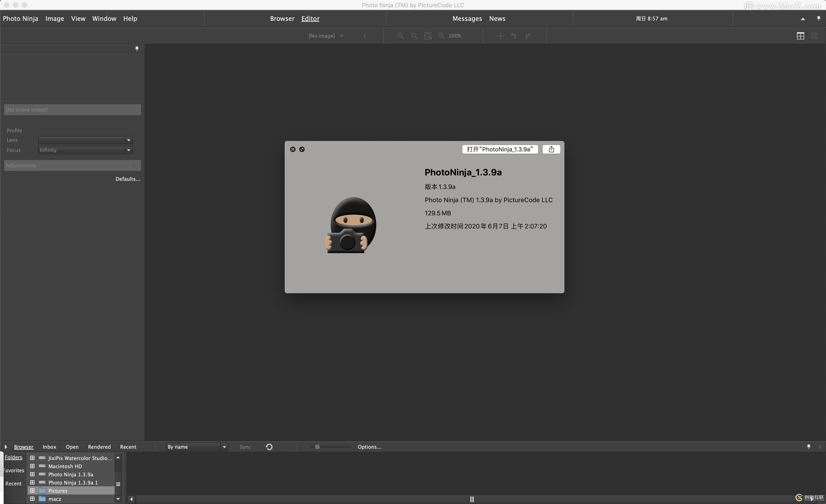The height and width of the screenshot is (504, 826).
Task: Open the Image menu
Action: (55, 18)
